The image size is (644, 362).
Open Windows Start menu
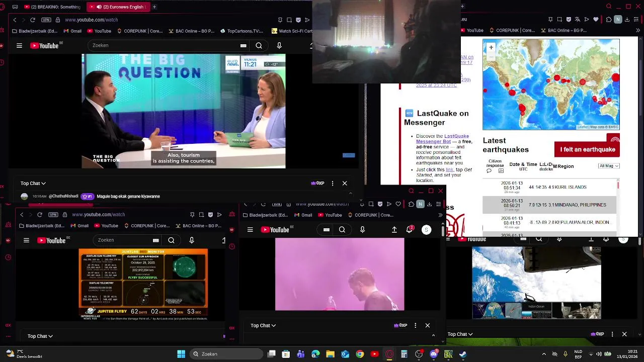(x=181, y=354)
